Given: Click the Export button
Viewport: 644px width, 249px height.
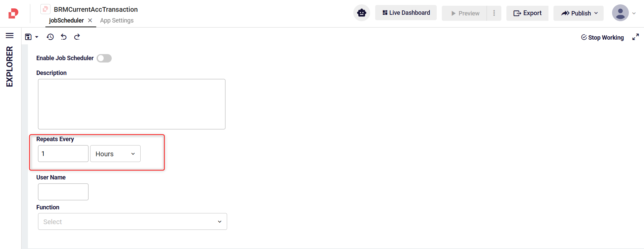Looking at the screenshot, I should pos(527,13).
